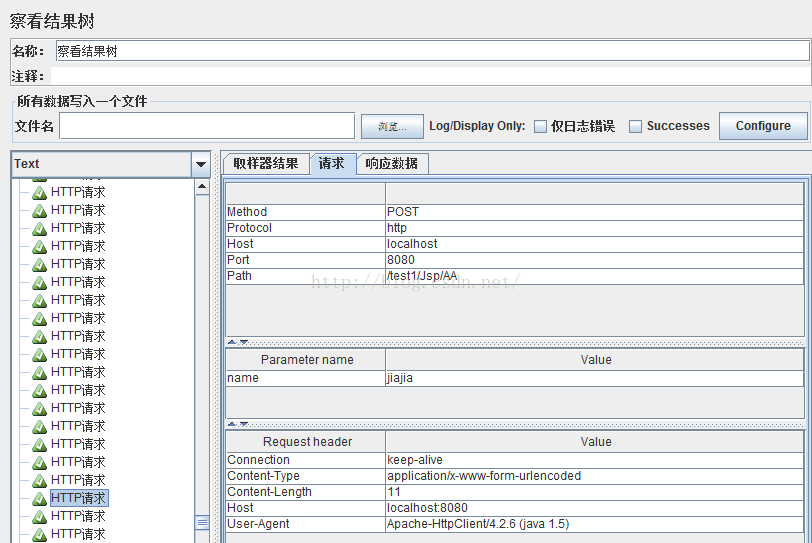The image size is (812, 543).
Task: Click the /test1/Jsp/AA path value
Action: [594, 276]
